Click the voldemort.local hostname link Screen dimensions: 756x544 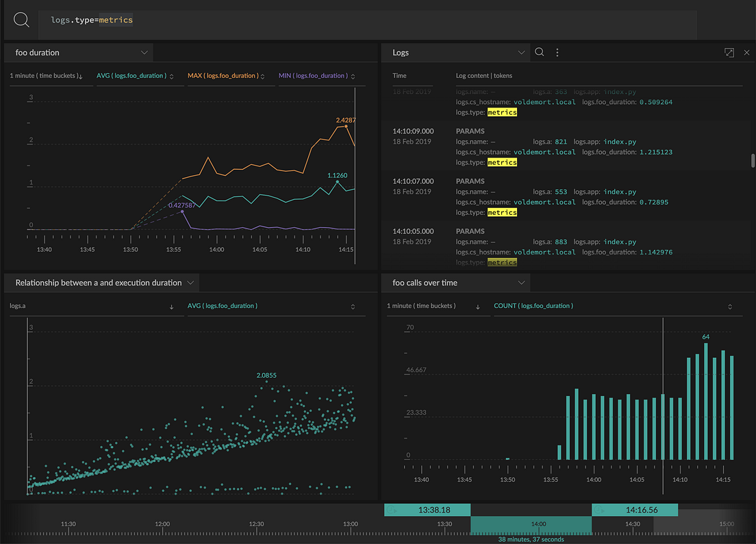544,152
